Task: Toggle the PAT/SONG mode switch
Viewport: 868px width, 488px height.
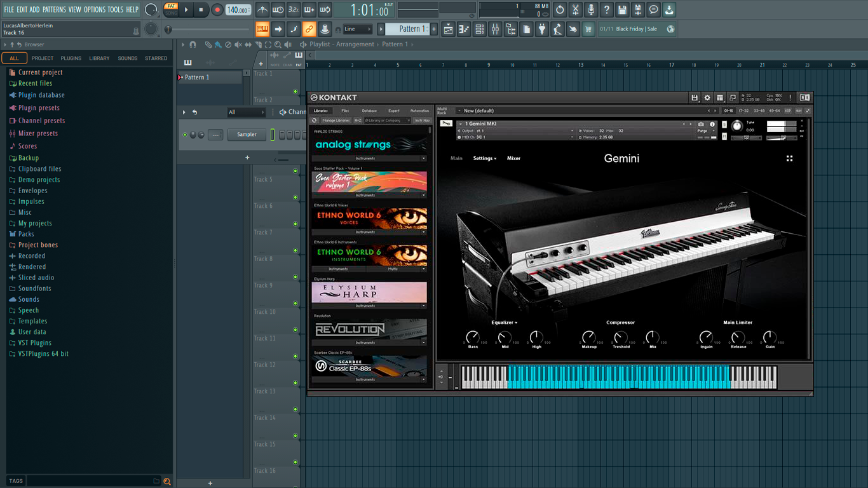Action: [x=171, y=10]
